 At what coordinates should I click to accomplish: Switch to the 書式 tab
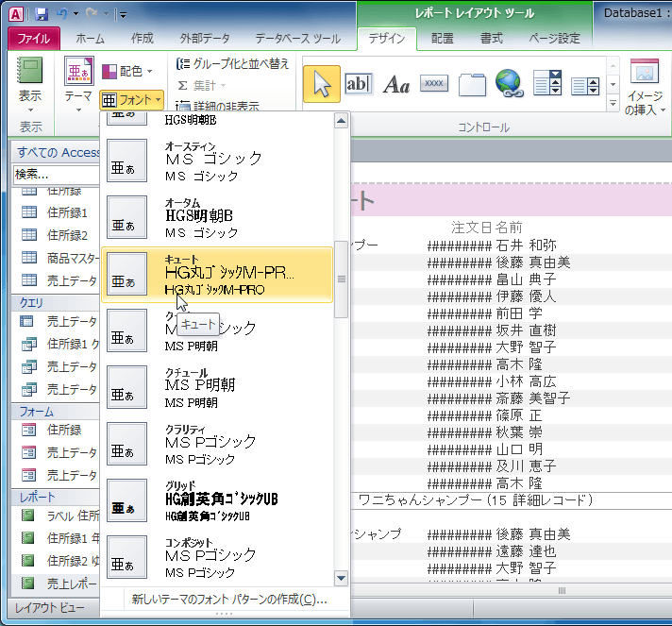[491, 39]
